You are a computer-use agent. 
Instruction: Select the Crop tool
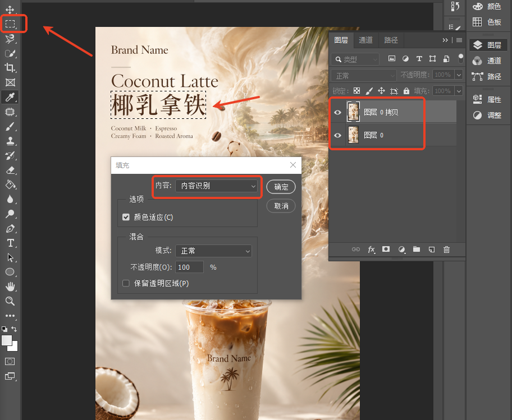10,68
